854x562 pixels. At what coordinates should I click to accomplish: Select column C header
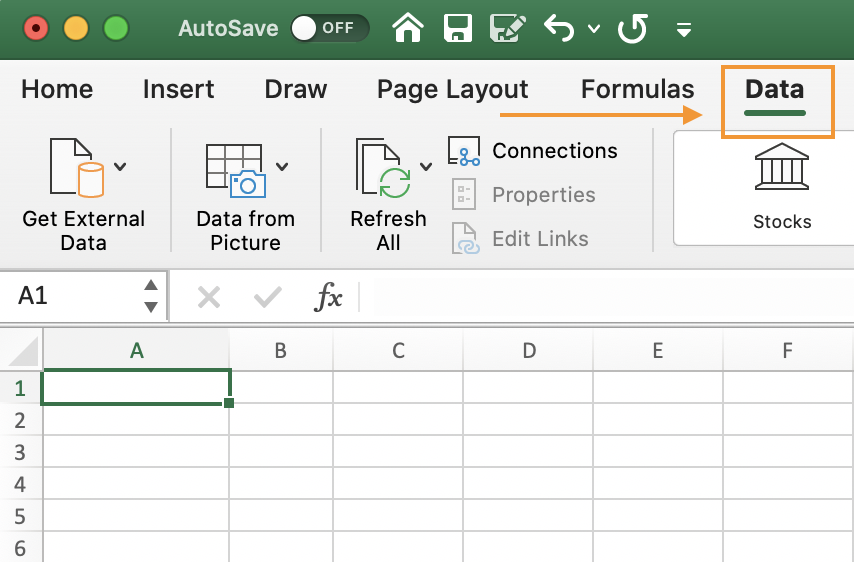[x=398, y=351]
